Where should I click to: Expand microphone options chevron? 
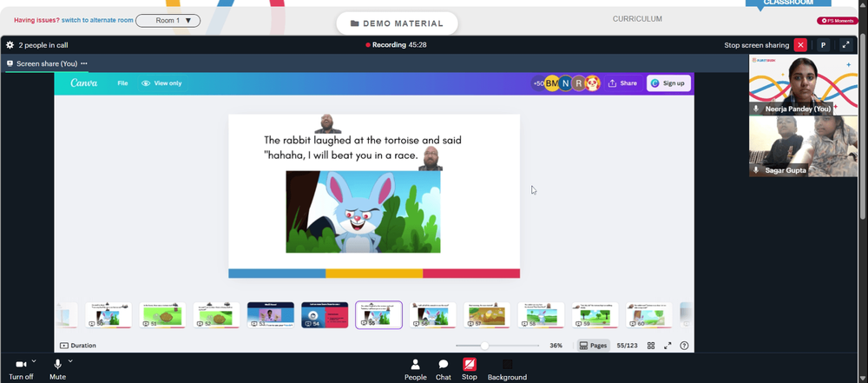click(x=70, y=360)
